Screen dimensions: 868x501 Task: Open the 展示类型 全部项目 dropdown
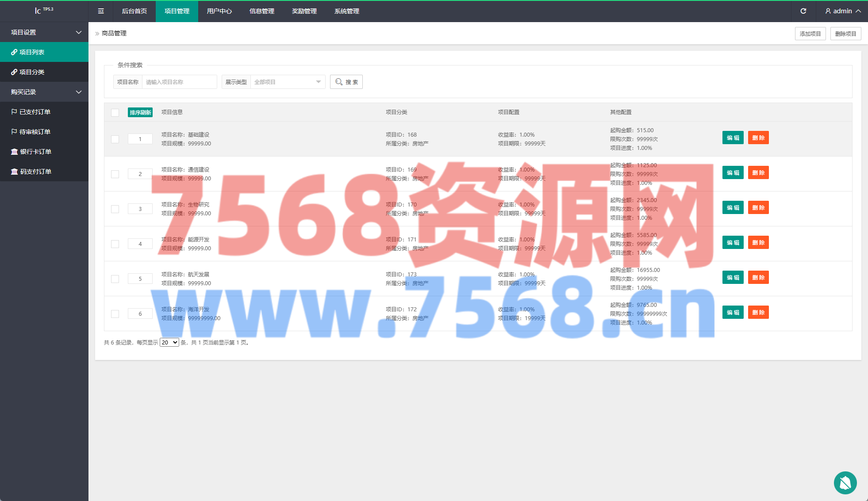pos(288,82)
